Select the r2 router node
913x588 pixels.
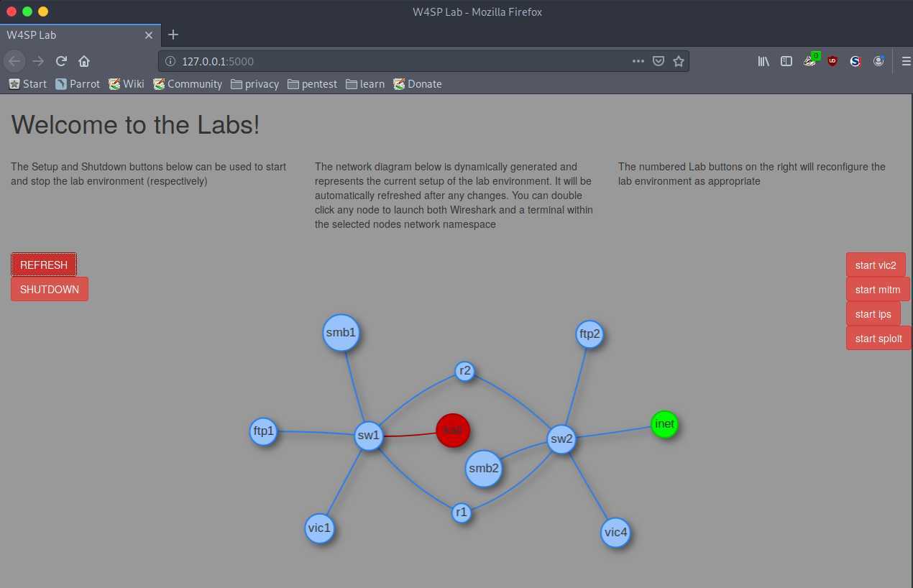[x=465, y=371]
